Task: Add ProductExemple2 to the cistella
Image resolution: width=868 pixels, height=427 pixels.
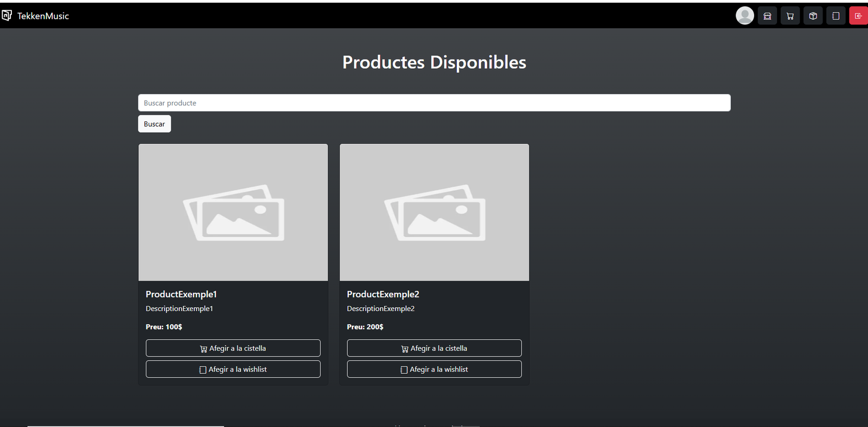Action: 434,348
